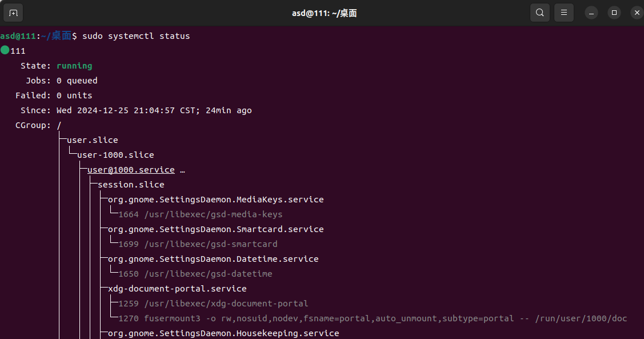The width and height of the screenshot is (644, 339).
Task: Open the hamburger main menu
Action: point(564,13)
